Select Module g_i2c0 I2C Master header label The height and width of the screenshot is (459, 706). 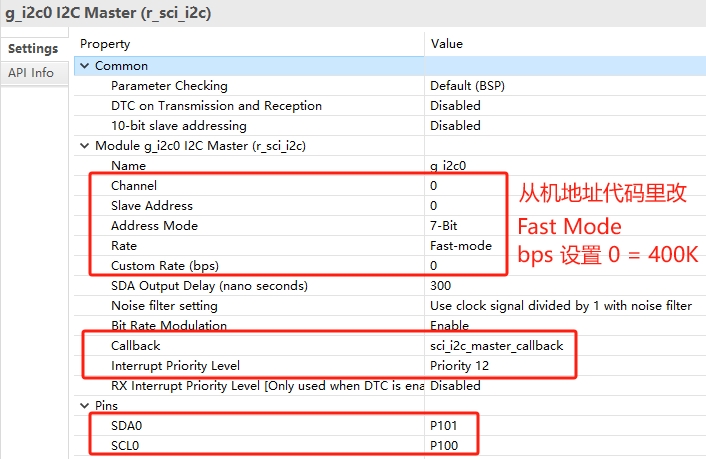[x=200, y=145]
